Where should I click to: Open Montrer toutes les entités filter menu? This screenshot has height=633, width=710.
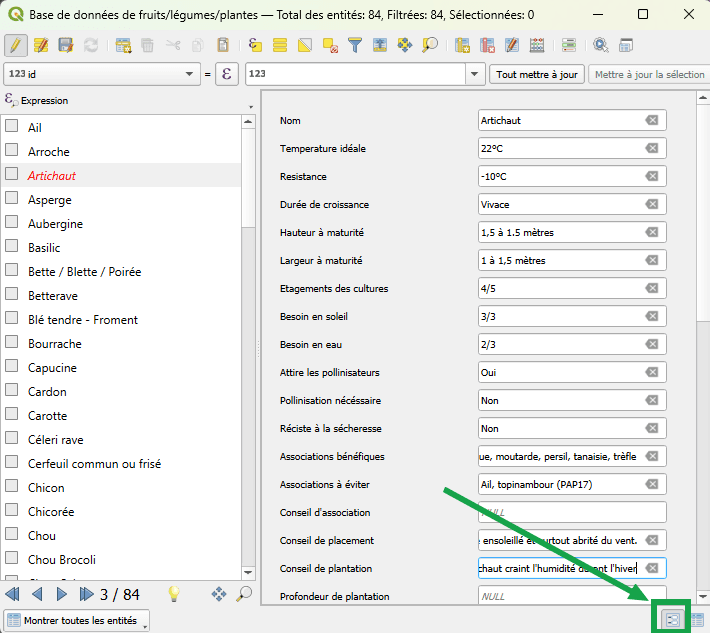(77, 620)
